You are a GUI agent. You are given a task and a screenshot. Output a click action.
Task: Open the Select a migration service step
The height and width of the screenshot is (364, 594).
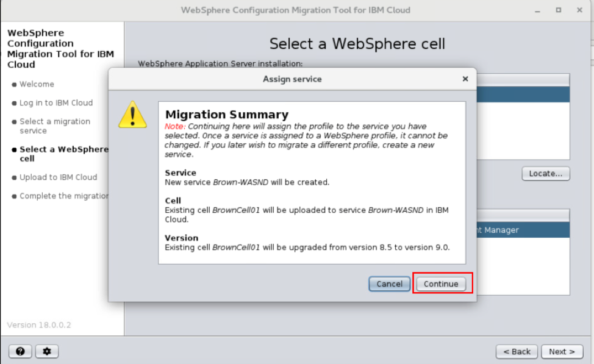point(55,126)
